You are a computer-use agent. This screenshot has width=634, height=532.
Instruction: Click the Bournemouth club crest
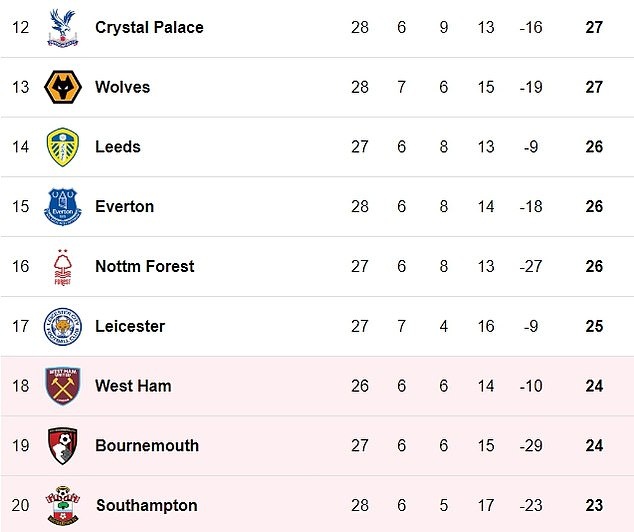pos(64,446)
